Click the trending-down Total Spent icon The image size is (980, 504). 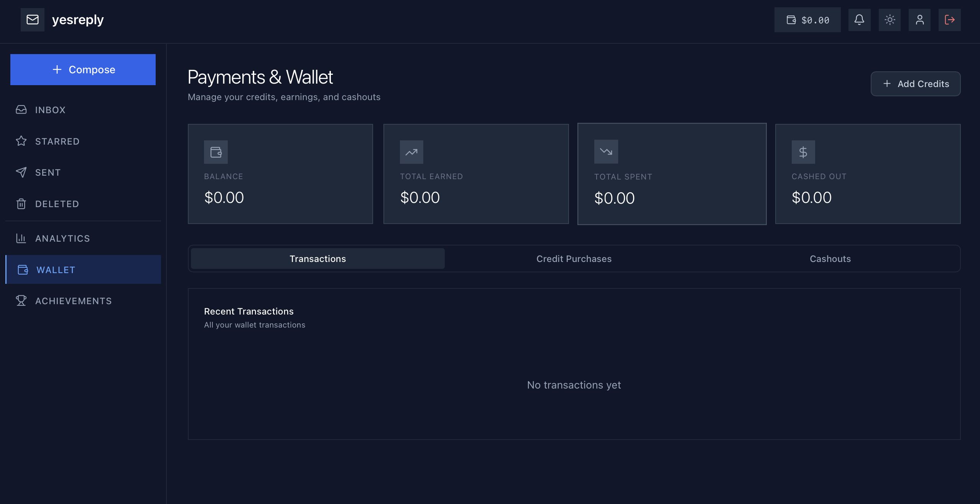(606, 152)
